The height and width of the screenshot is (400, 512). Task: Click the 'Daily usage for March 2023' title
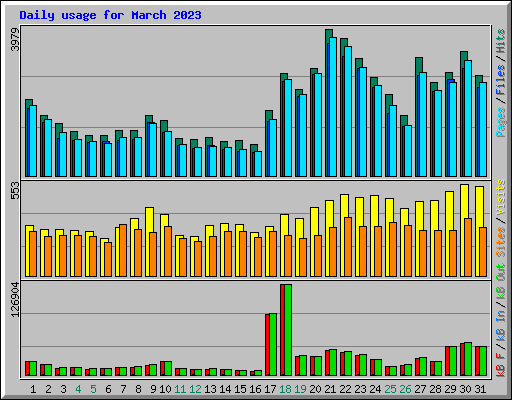110,15
